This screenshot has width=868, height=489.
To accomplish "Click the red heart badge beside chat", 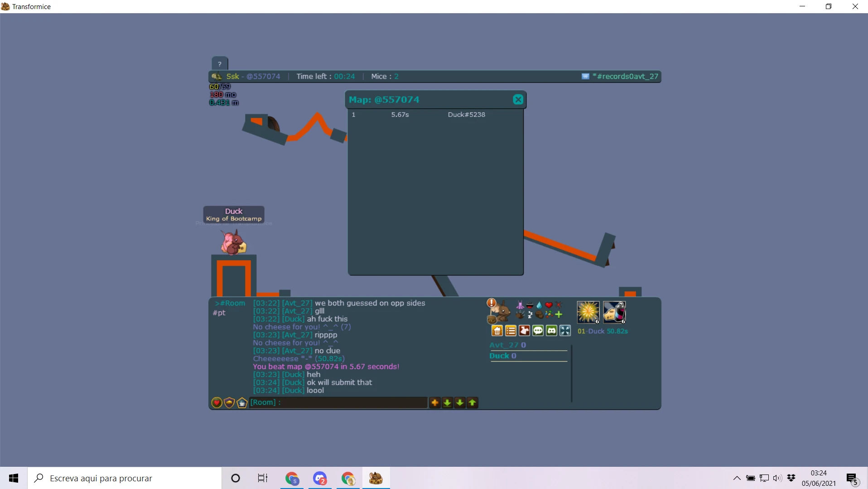I will (x=217, y=402).
